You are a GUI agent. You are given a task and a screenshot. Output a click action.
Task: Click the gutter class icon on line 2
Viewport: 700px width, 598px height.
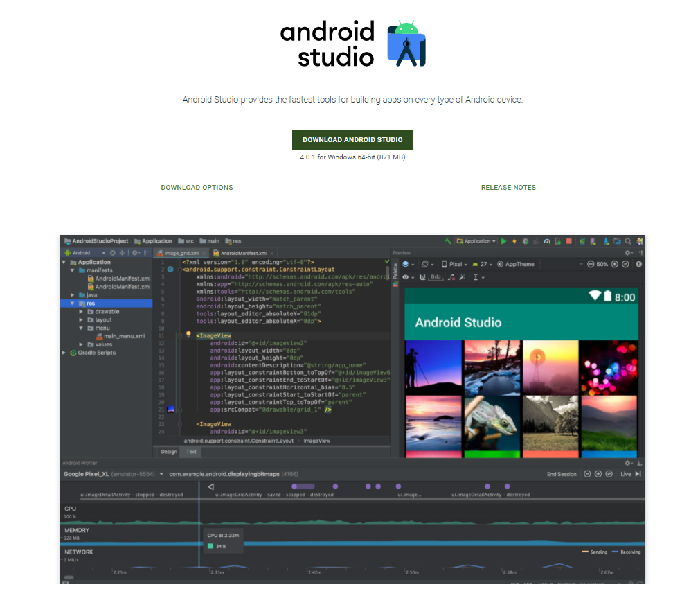pyautogui.click(x=170, y=270)
